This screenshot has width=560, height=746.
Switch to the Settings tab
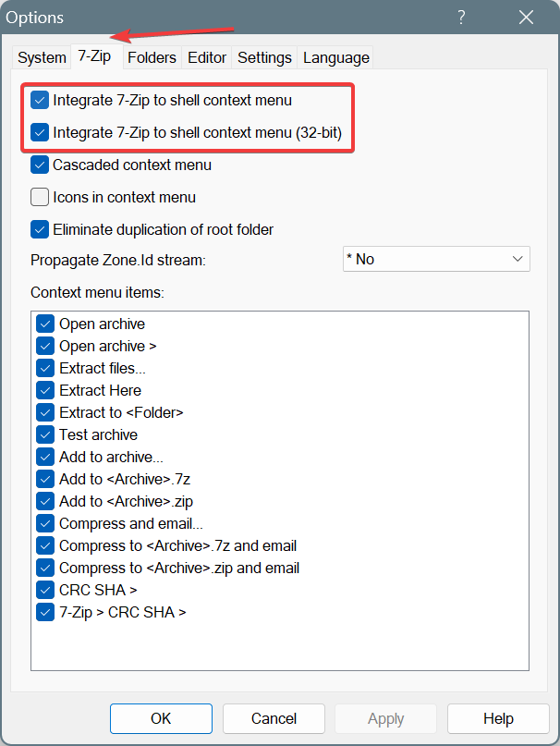pyautogui.click(x=264, y=57)
